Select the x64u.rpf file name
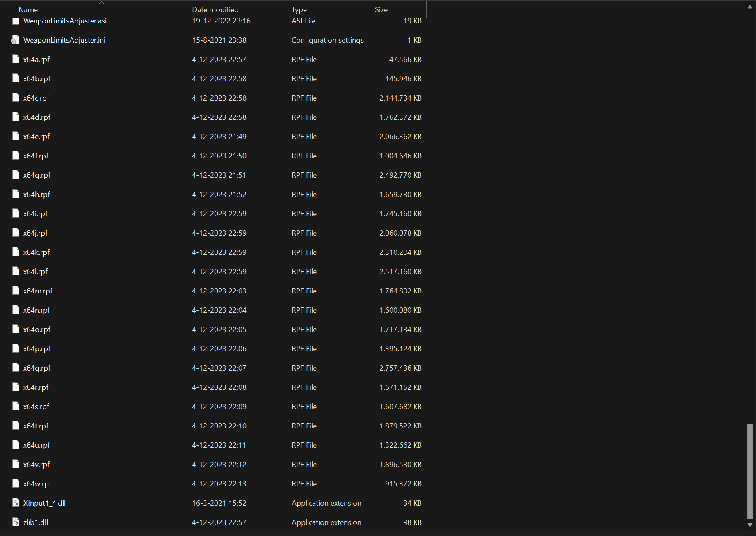This screenshot has width=756, height=536. 37,445
